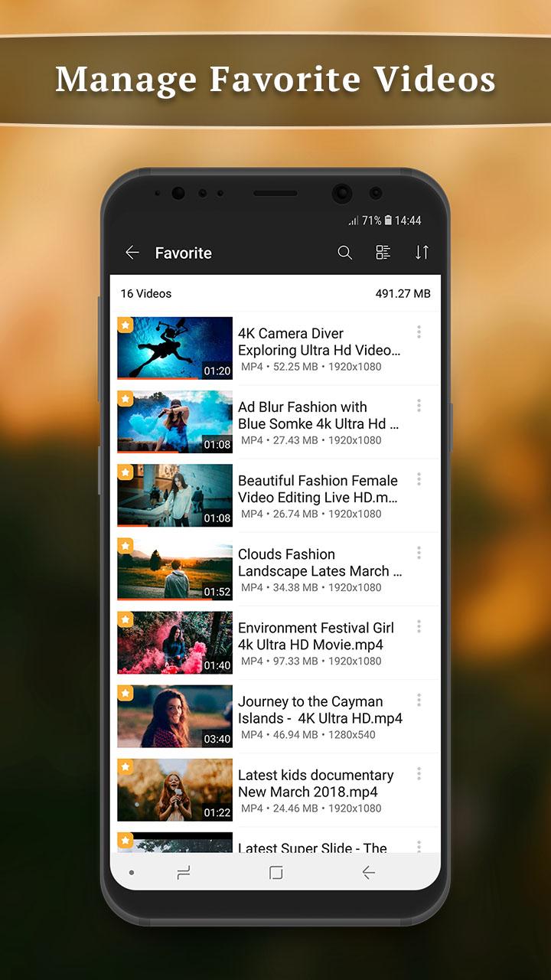Tap the '491.27 MB' total size label

tap(403, 293)
